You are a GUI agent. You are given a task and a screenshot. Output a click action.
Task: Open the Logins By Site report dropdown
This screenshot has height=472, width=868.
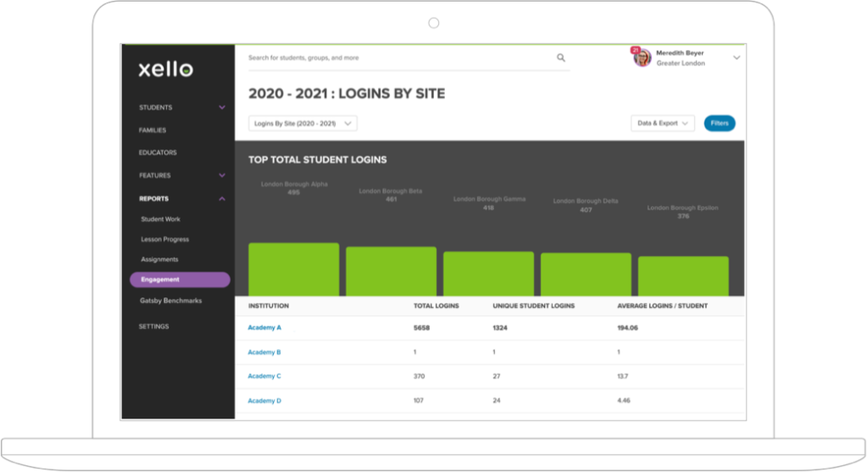point(303,124)
